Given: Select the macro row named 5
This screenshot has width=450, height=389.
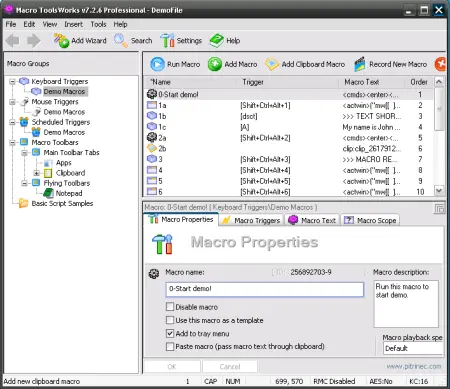Looking at the screenshot, I should [x=289, y=181].
